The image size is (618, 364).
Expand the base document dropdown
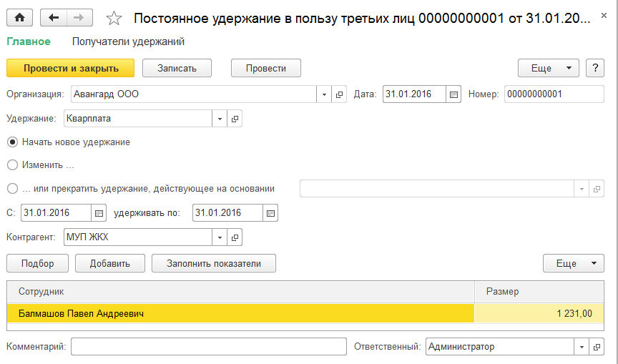[x=582, y=189]
